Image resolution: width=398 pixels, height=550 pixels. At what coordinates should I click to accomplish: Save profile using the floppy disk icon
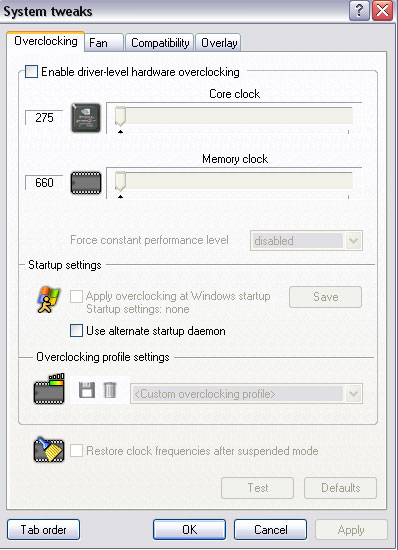click(87, 390)
